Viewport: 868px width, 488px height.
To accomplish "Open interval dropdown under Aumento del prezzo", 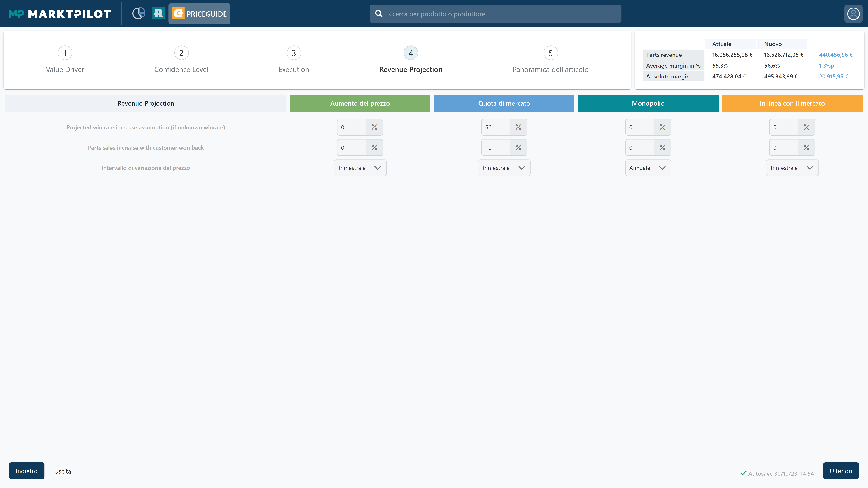I will [x=360, y=168].
